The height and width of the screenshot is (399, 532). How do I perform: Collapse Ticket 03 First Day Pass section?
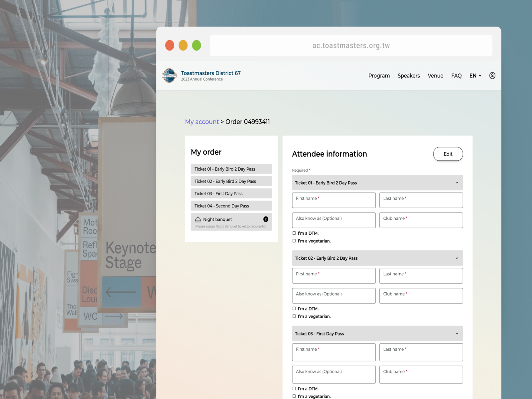[x=457, y=334]
